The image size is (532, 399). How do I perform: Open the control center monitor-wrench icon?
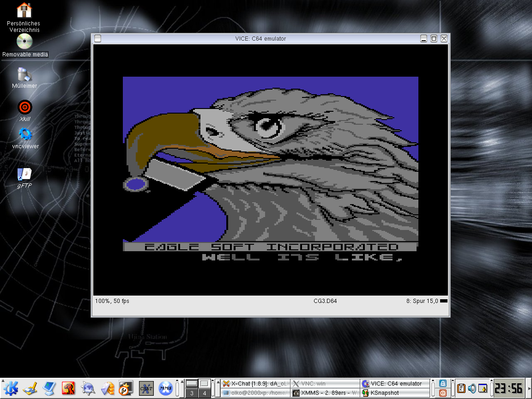[x=126, y=388]
